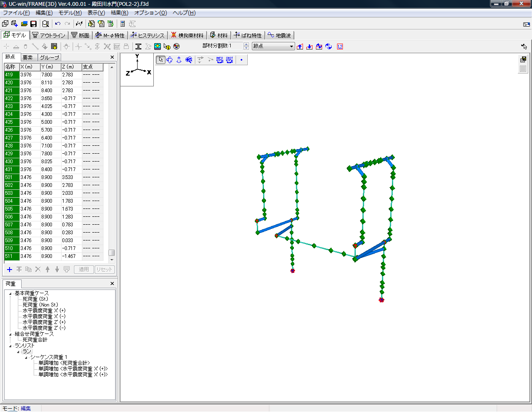This screenshot has height=412, width=532.
Task: Select 死荷重 (Non St.) in load tree
Action: tap(40, 305)
